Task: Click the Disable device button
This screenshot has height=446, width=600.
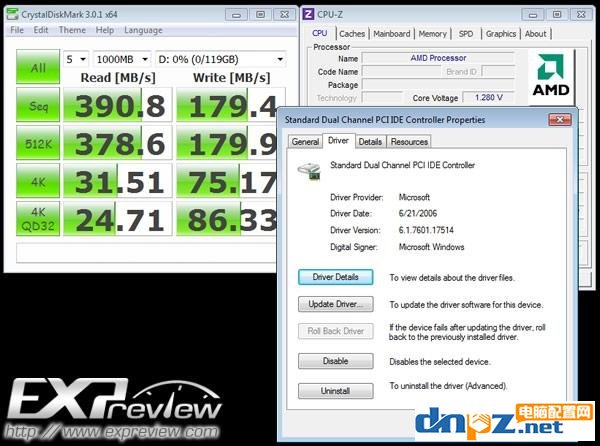Action: point(336,361)
